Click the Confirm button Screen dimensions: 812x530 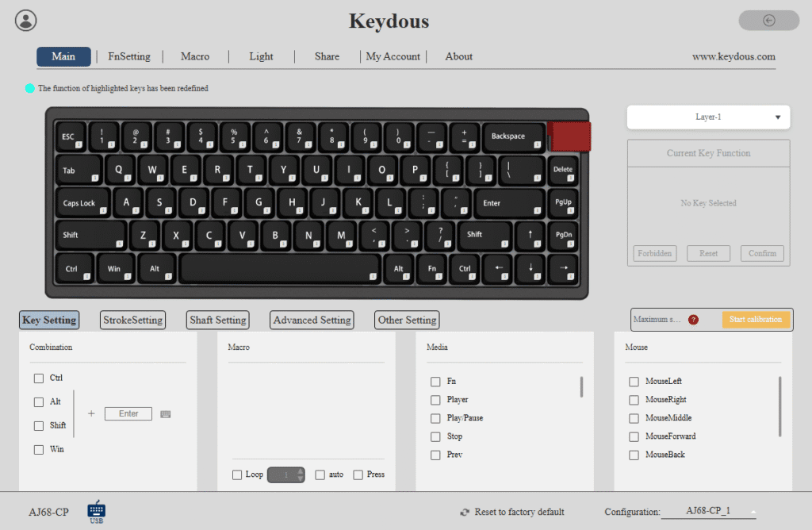tap(762, 253)
